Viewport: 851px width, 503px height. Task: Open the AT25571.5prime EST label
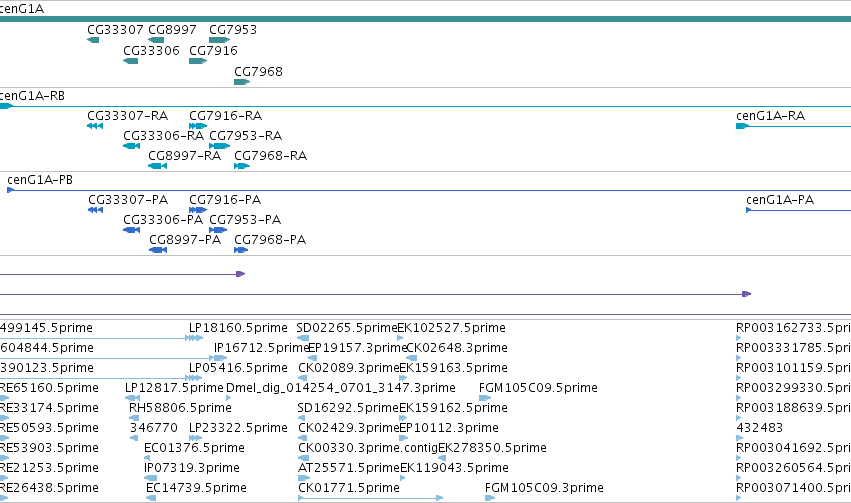point(348,468)
